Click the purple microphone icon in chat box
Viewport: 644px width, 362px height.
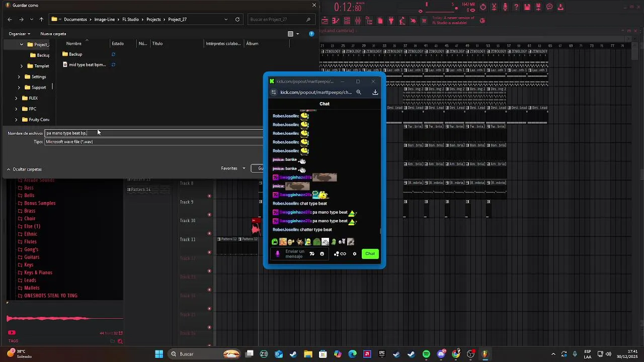click(x=277, y=254)
